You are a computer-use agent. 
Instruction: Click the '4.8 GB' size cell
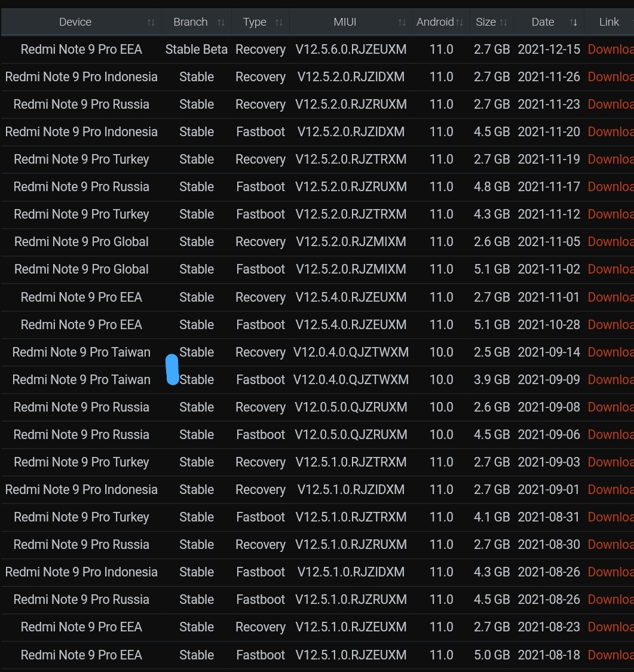492,186
